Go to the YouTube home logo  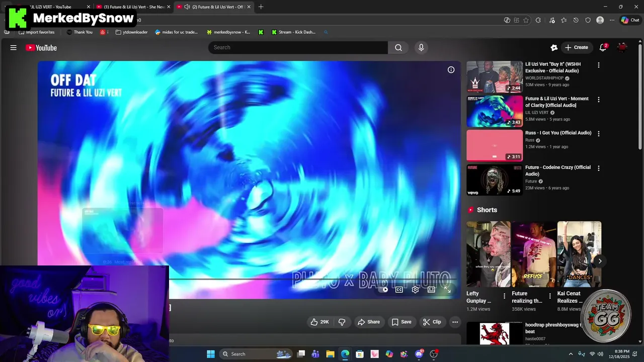point(41,48)
